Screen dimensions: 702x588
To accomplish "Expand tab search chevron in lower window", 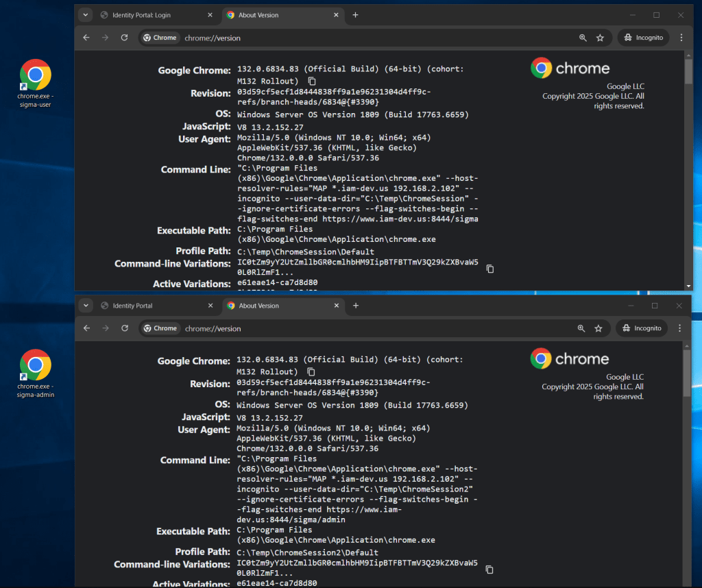I will pyautogui.click(x=85, y=306).
